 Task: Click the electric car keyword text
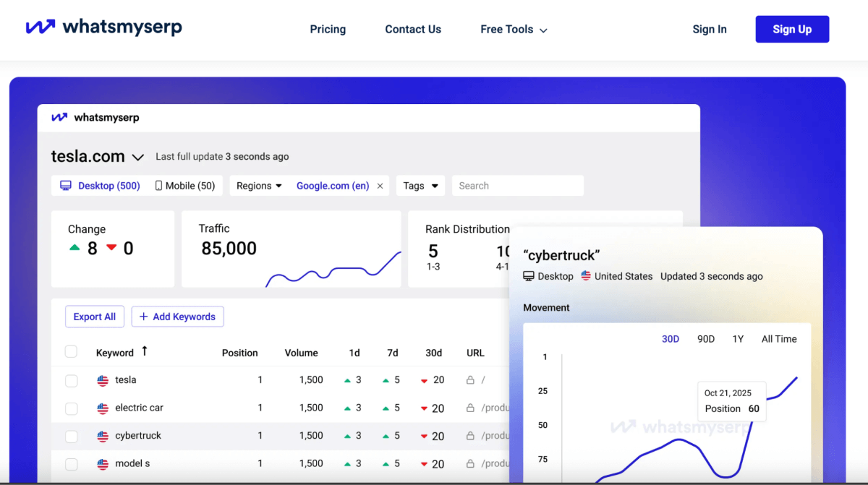coord(140,408)
